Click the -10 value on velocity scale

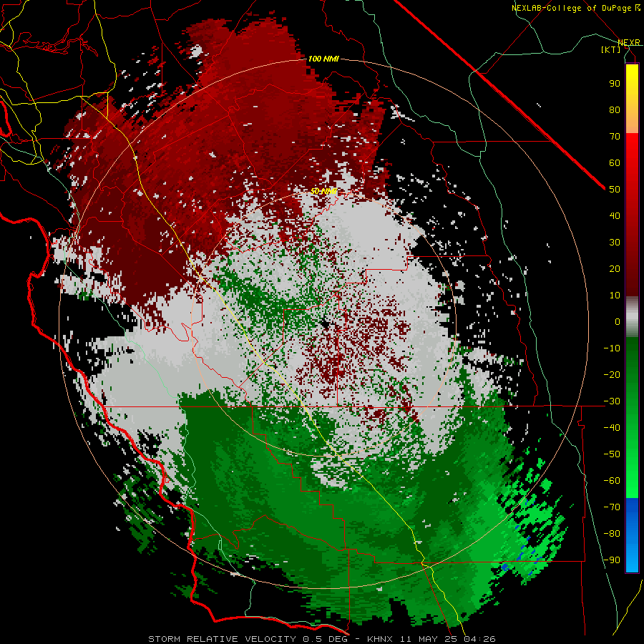pyautogui.click(x=612, y=348)
